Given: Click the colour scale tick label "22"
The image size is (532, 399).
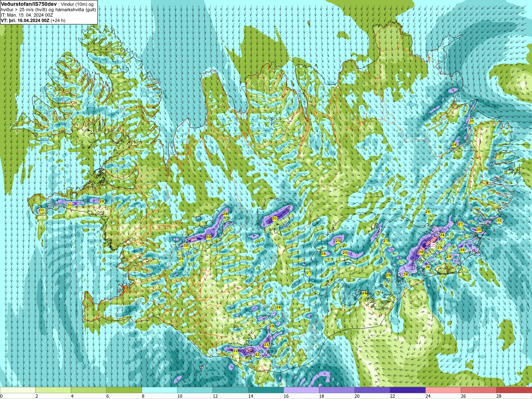Looking at the screenshot, I should coord(392,396).
